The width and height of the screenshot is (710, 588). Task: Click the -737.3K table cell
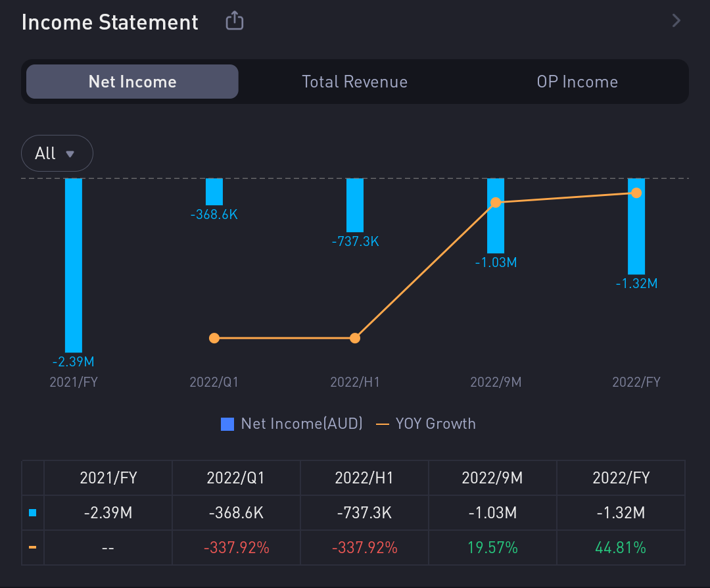pos(364,513)
